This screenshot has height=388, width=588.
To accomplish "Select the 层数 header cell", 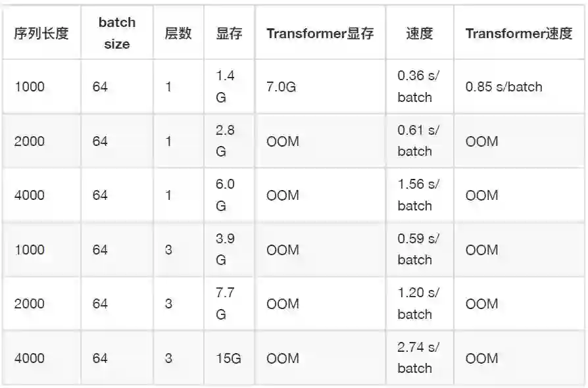I will click(x=178, y=34).
